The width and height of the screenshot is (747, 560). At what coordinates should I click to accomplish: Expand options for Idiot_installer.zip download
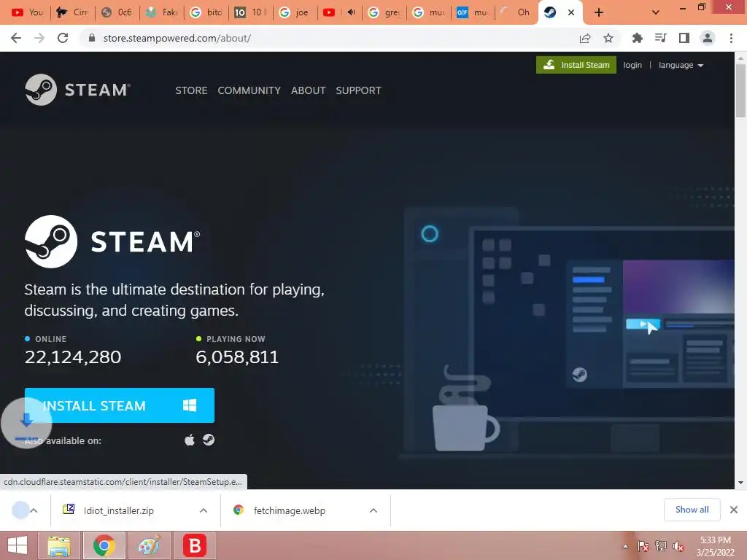click(204, 510)
